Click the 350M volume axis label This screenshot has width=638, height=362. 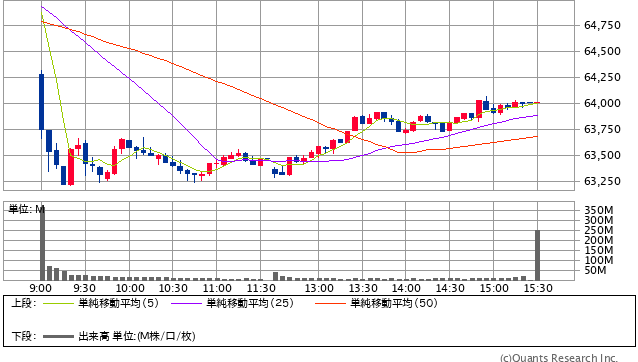pyautogui.click(x=599, y=210)
